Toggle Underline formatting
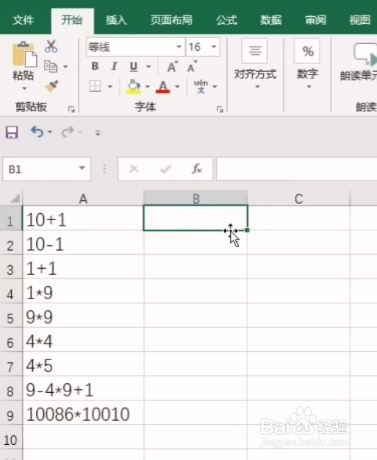Screen dimensions: 377x460 [x=133, y=67]
